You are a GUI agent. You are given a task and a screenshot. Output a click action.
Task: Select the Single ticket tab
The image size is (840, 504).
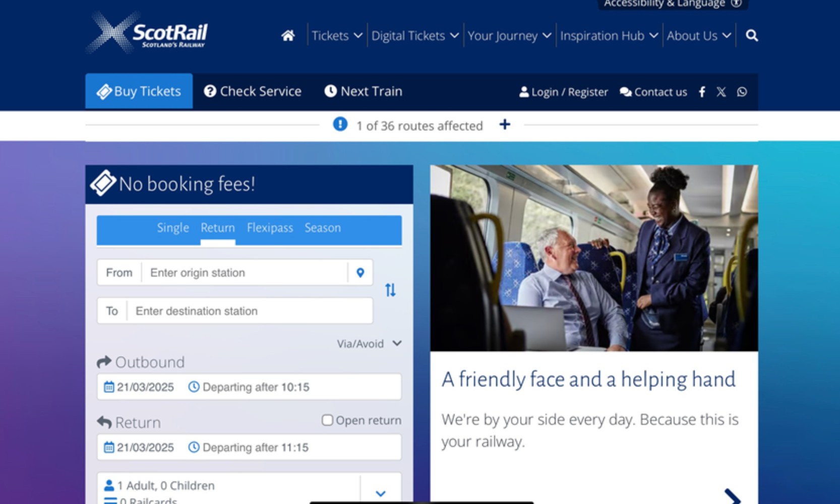click(x=173, y=228)
